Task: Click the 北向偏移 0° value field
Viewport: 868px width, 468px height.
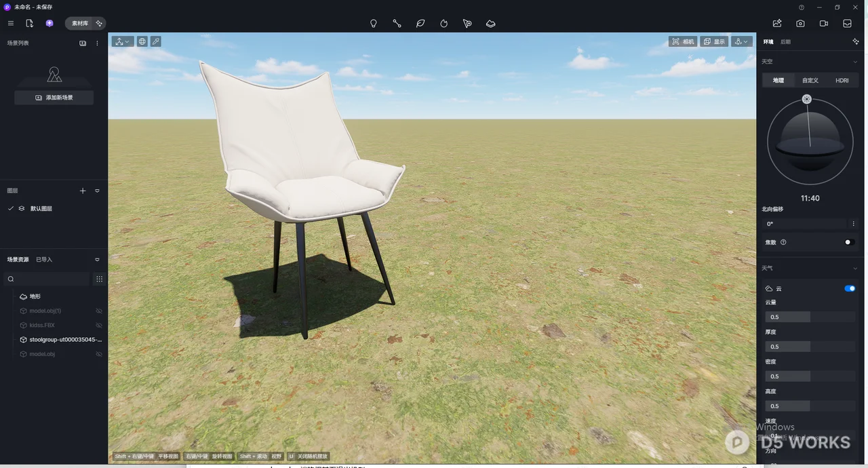Action: coord(806,224)
